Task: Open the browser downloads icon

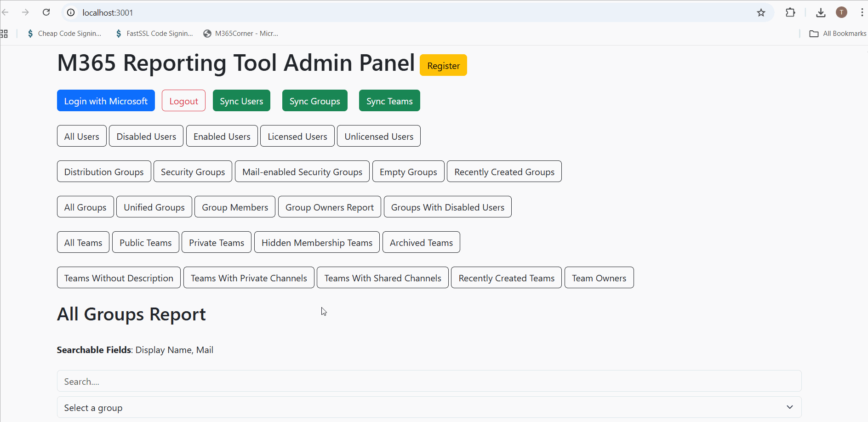Action: pos(821,12)
